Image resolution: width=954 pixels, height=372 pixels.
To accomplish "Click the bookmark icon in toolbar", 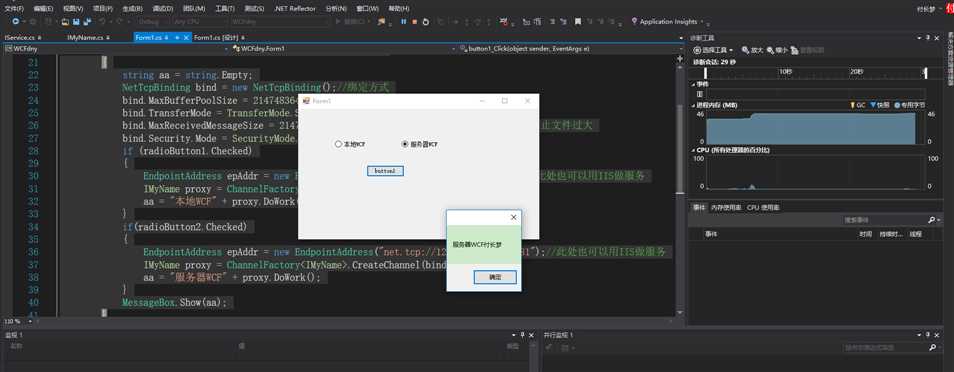I will pyautogui.click(x=577, y=21).
